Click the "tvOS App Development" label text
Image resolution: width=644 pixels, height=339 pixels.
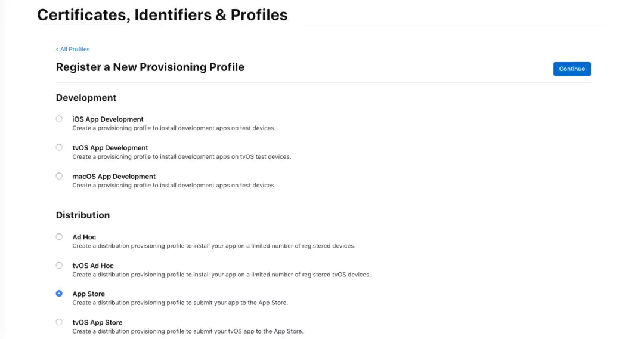click(110, 148)
